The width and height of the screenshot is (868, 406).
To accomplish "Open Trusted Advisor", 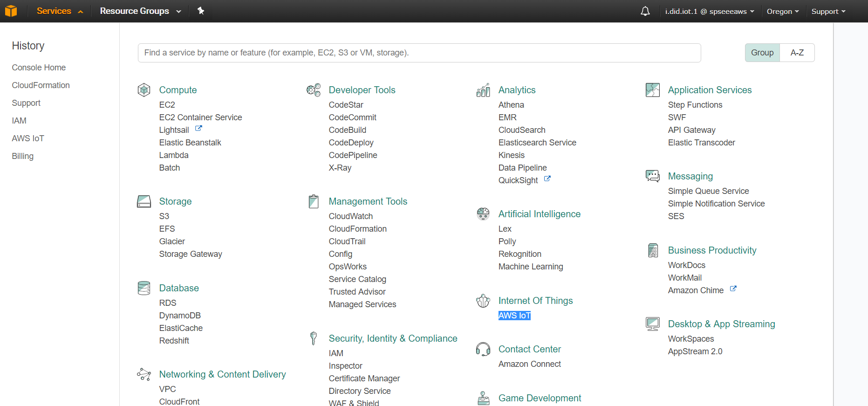I will tap(357, 292).
